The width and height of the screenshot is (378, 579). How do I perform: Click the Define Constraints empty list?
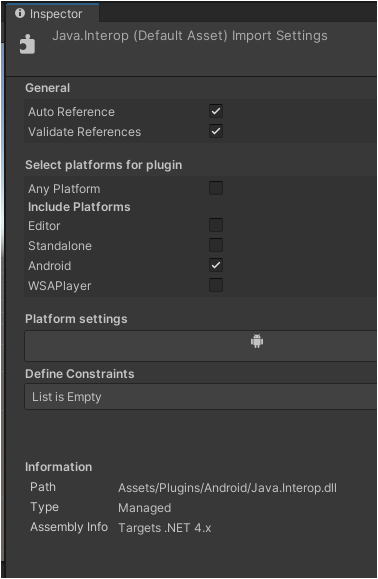point(201,397)
